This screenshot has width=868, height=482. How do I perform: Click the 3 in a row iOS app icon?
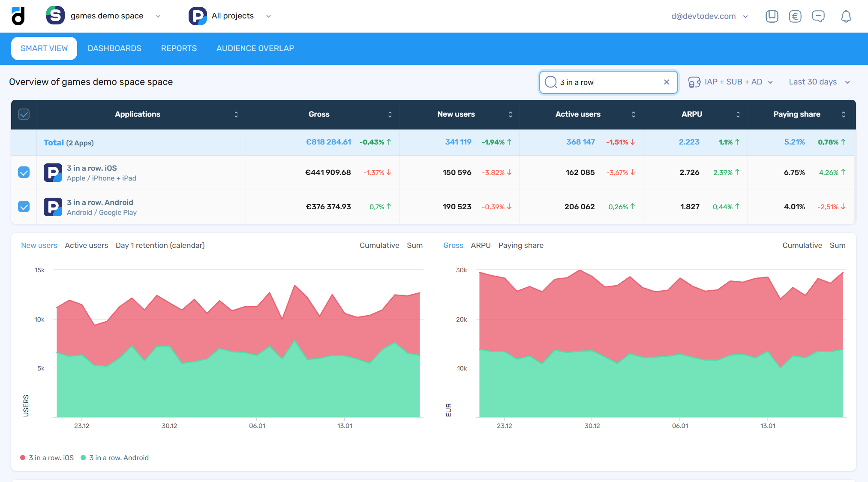pyautogui.click(x=53, y=172)
